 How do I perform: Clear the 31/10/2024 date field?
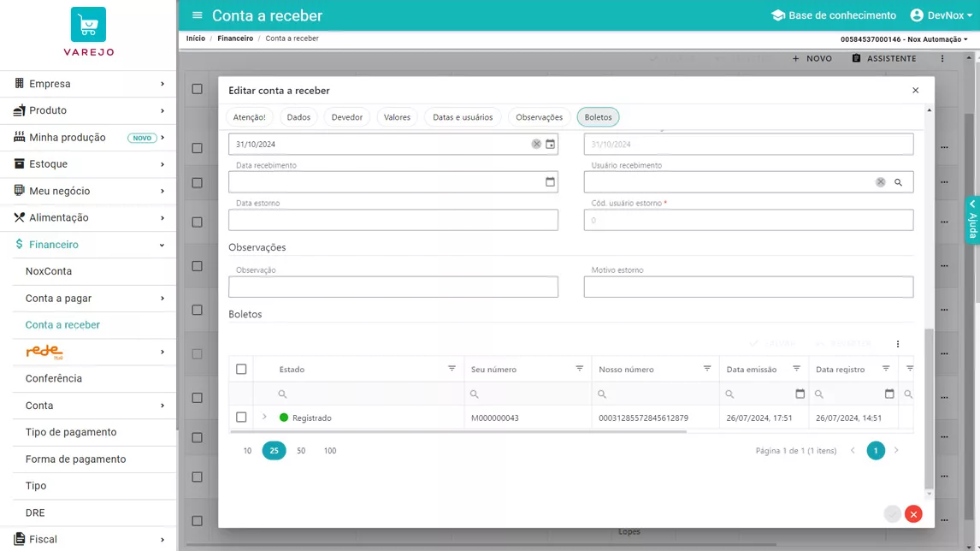(536, 144)
